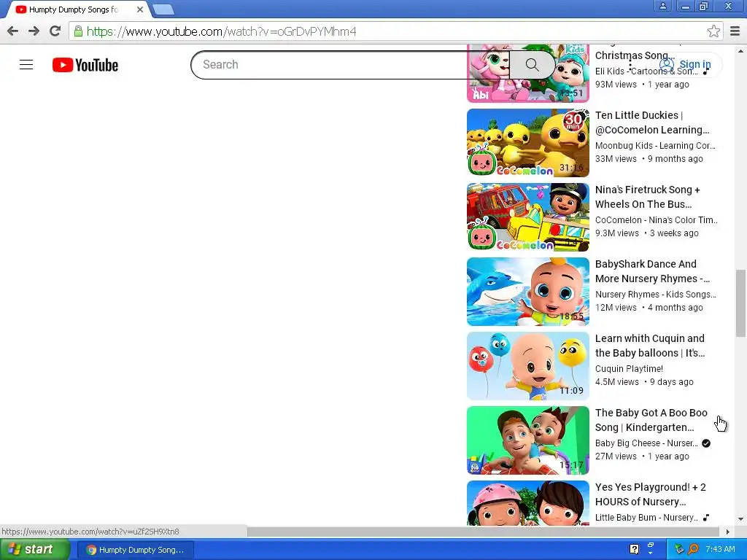Click Nursery Rhymes - Kids Songs channel
Screen dimensions: 747x560
tap(656, 295)
